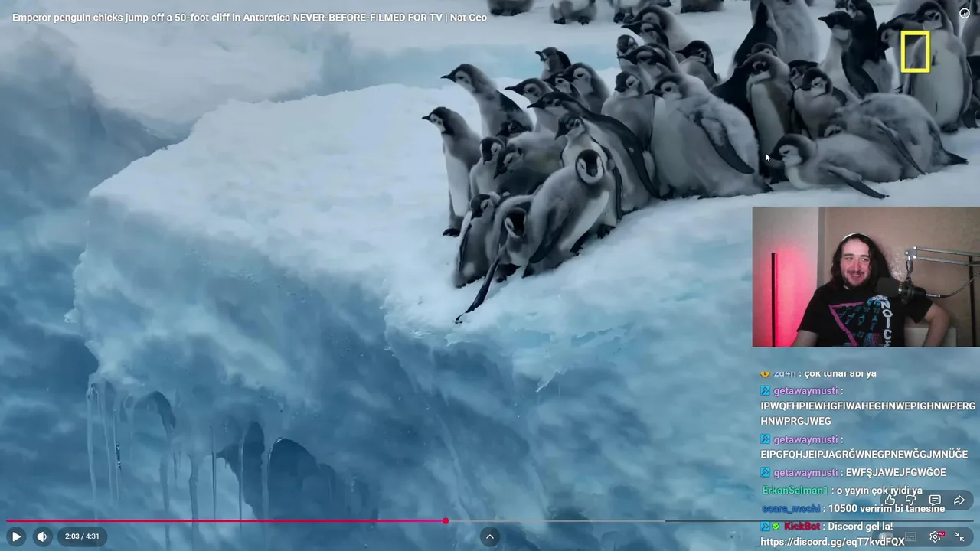
Task: Like the video with the thumbs up icon
Action: [x=890, y=500]
